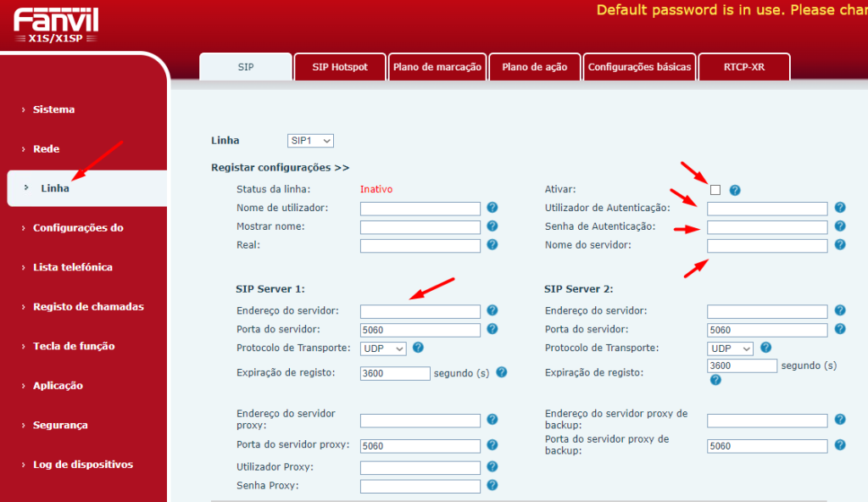Viewport: 868px width, 502px height.
Task: Open the Linha SIP1 dropdown
Action: coord(310,141)
